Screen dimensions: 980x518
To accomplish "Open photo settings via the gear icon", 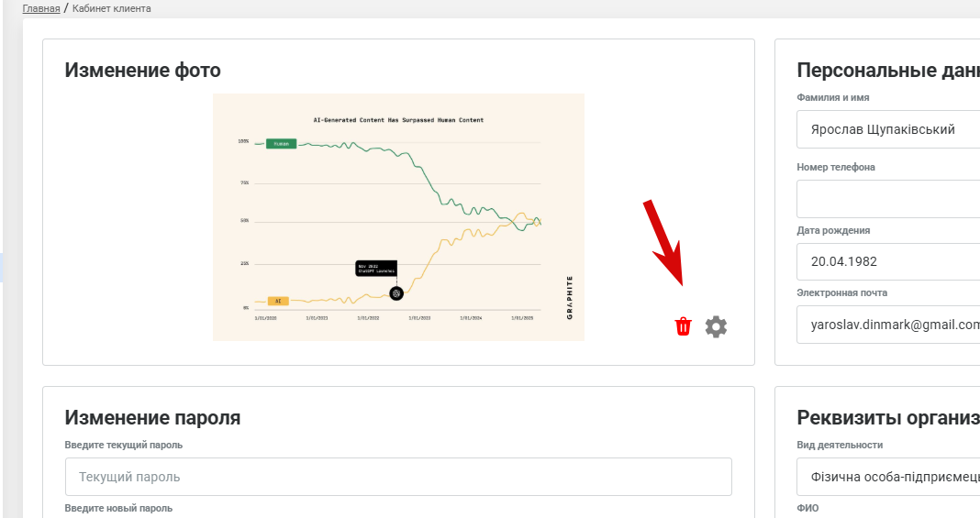I will 716,326.
